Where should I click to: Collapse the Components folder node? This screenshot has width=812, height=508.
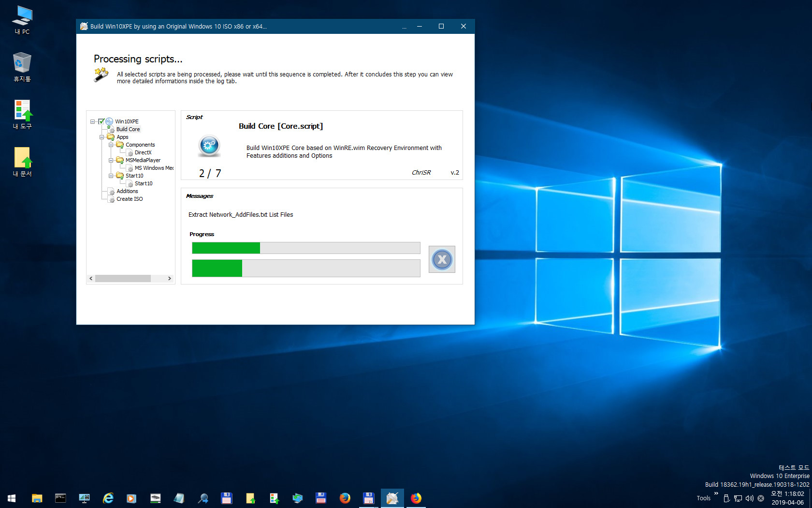[111, 145]
